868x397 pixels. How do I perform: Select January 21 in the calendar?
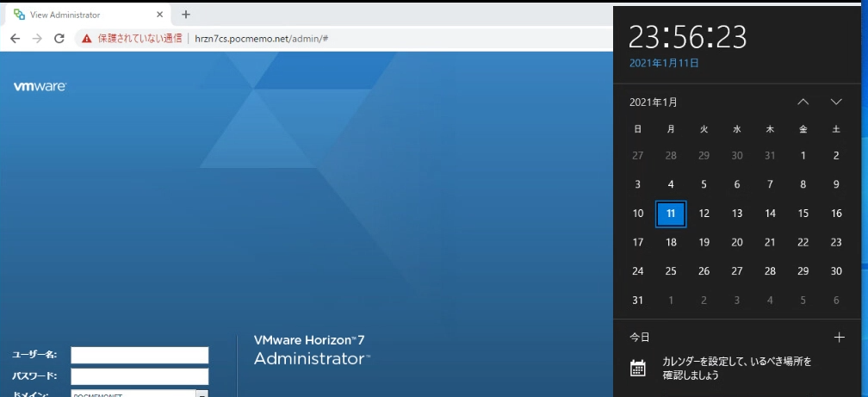click(770, 243)
